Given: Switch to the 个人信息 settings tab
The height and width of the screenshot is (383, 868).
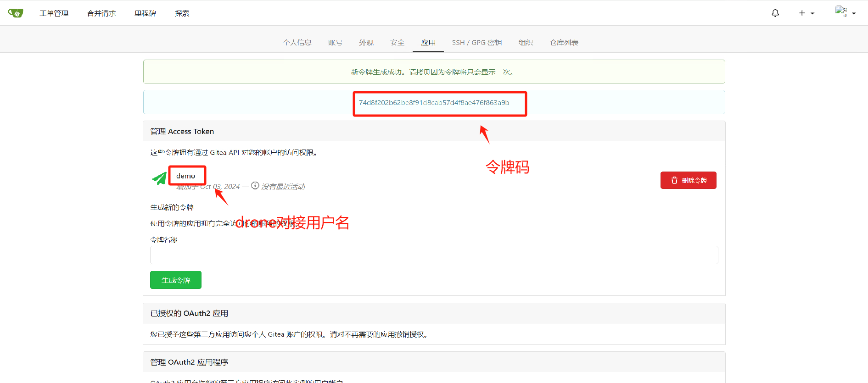Looking at the screenshot, I should 297,43.
